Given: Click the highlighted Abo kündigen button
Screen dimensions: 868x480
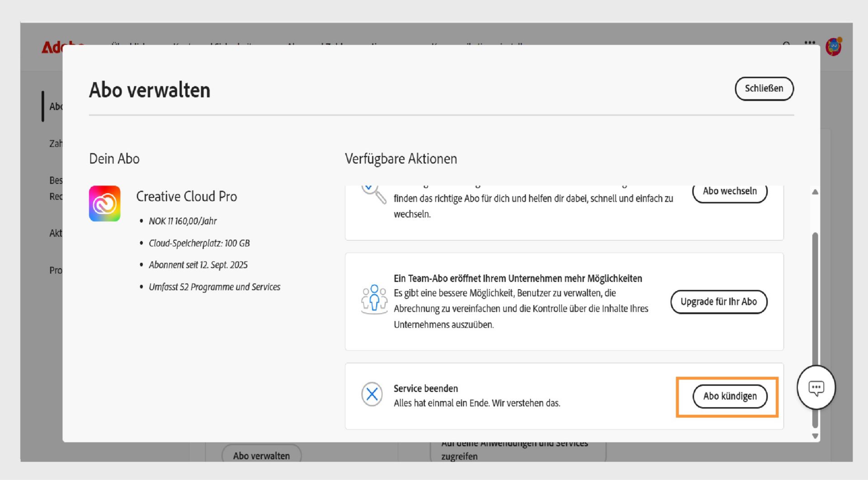Looking at the screenshot, I should click(730, 396).
